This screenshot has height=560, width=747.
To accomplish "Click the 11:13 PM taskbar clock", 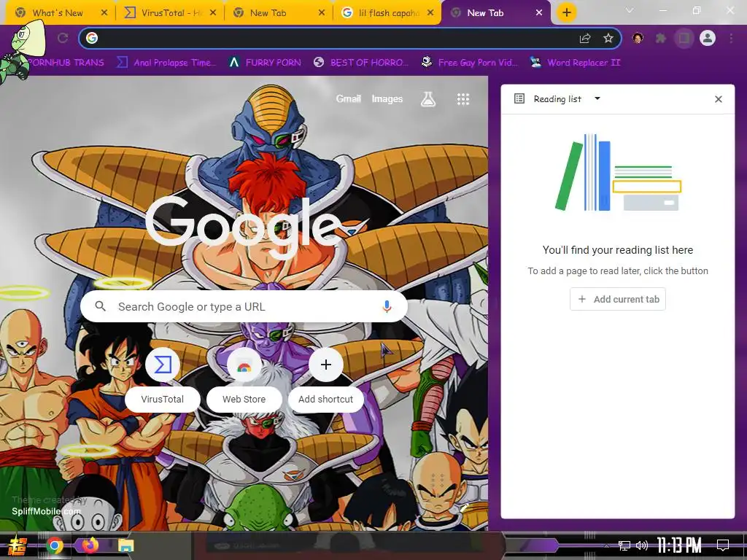I will tap(679, 545).
